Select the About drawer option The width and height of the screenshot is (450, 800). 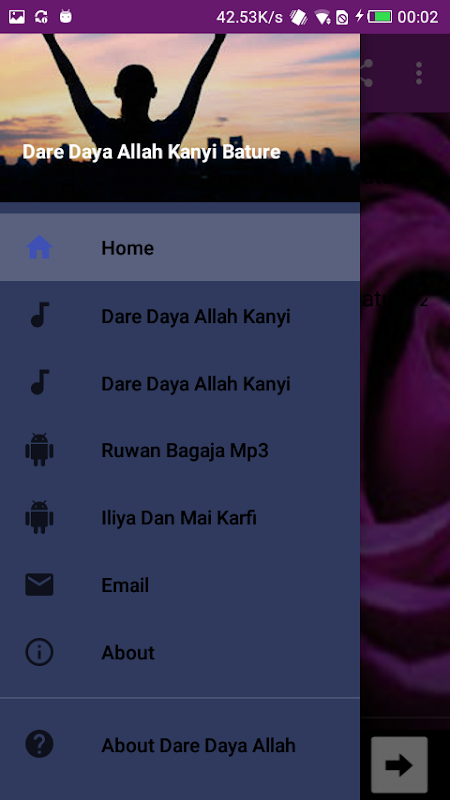pyautogui.click(x=180, y=652)
